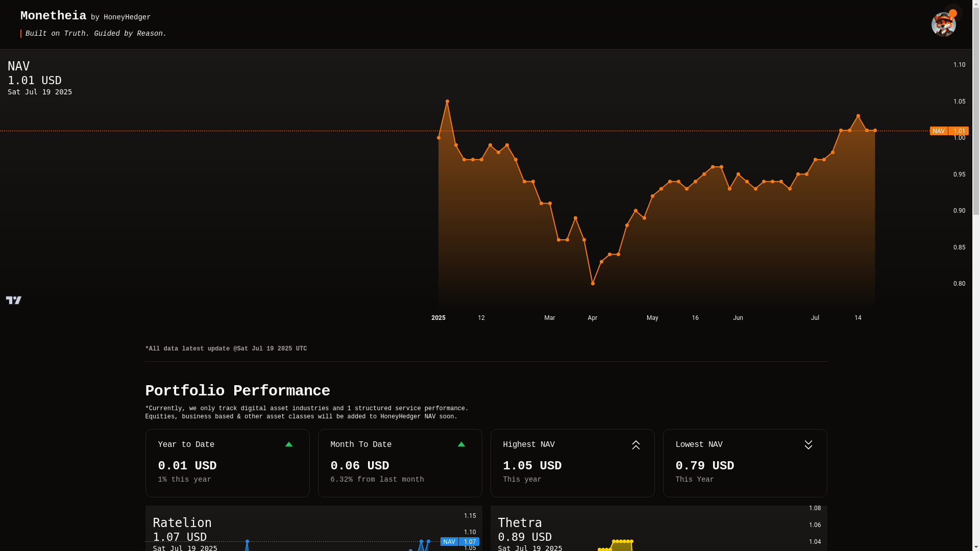980x551 pixels.
Task: Click the Ratelion 1.07 USD value
Action: [180, 537]
